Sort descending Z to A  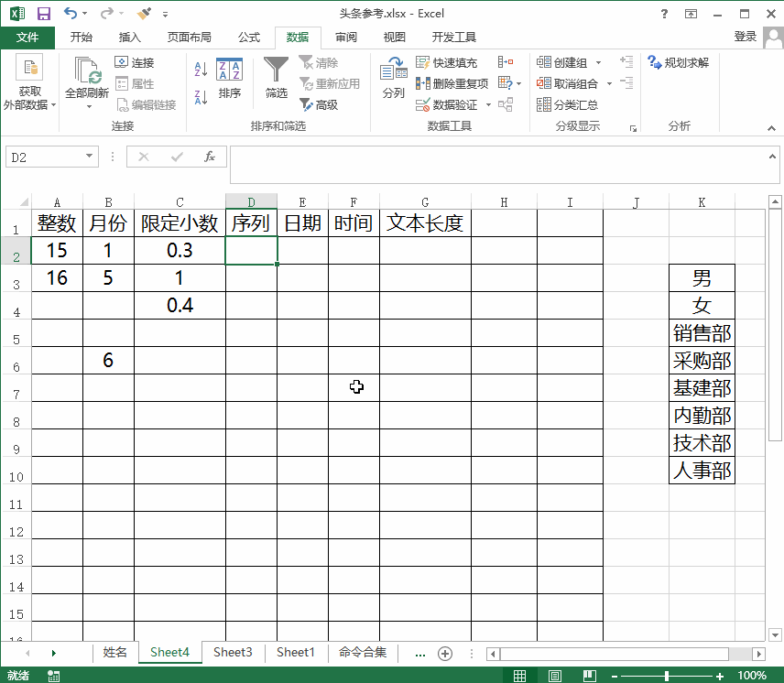coord(201,97)
